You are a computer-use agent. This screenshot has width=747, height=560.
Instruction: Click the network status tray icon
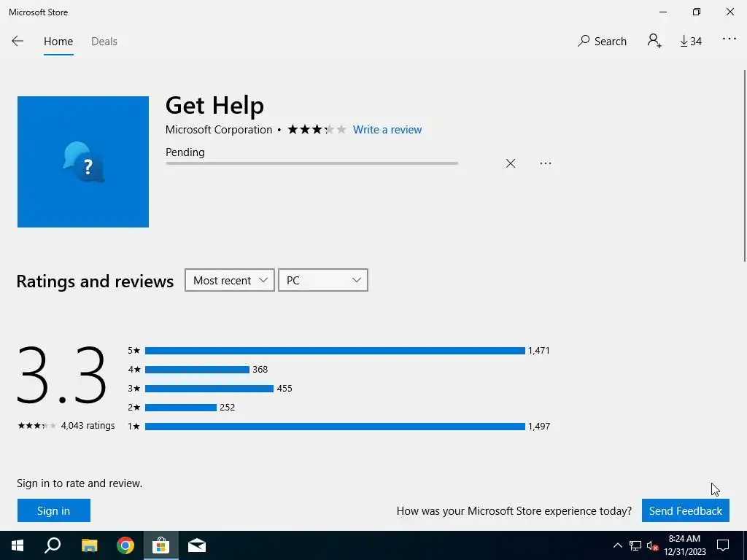point(635,545)
